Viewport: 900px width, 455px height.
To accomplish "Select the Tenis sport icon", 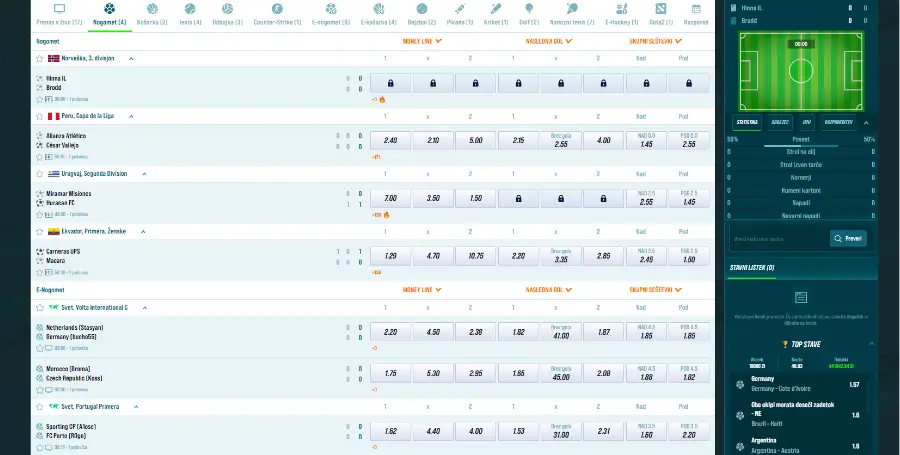I will [190, 9].
